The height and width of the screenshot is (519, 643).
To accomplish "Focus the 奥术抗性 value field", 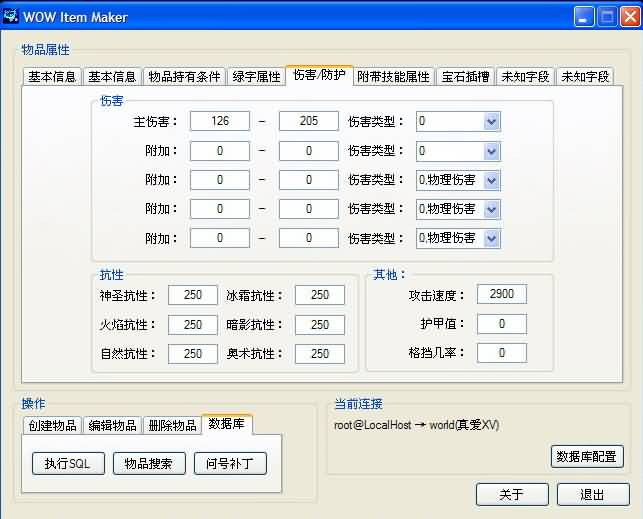I will click(x=320, y=353).
